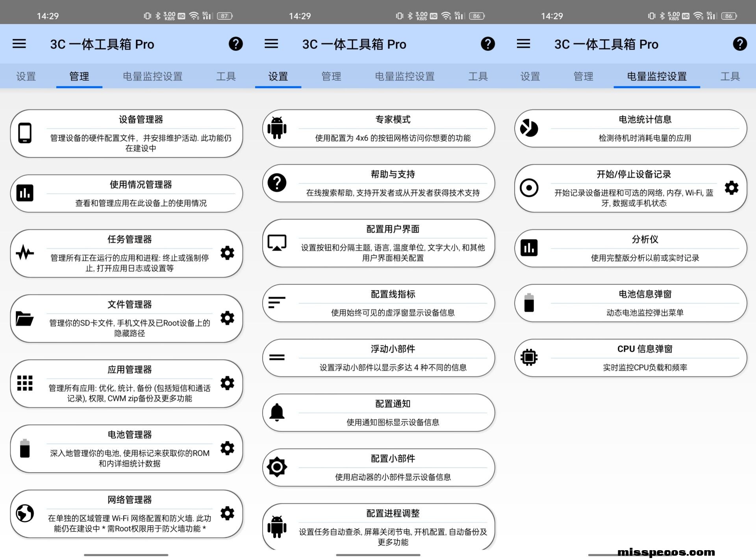756x560 pixels.
Task: Open 使用情况管理器 entry
Action: (x=126, y=194)
